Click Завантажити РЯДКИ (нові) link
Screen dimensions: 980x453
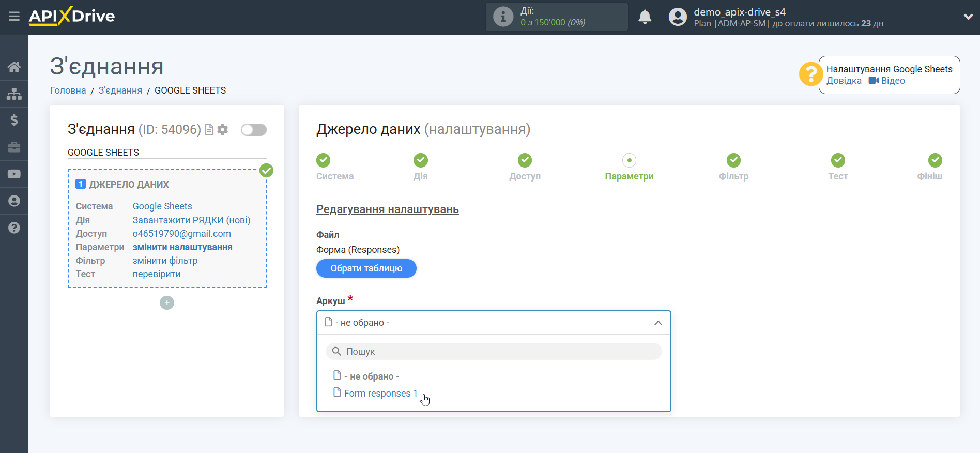tap(192, 220)
